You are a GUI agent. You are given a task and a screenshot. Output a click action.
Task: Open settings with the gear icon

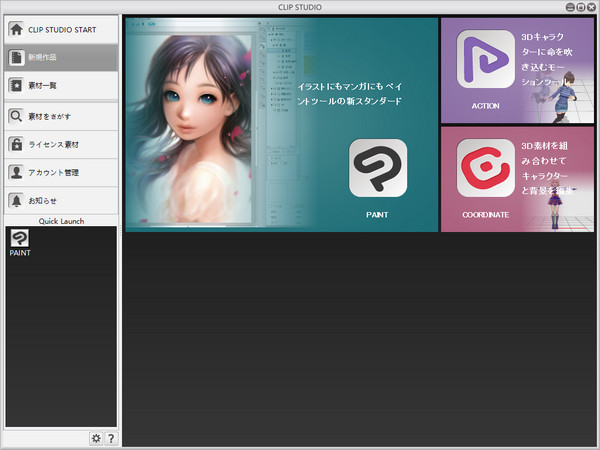pyautogui.click(x=96, y=438)
